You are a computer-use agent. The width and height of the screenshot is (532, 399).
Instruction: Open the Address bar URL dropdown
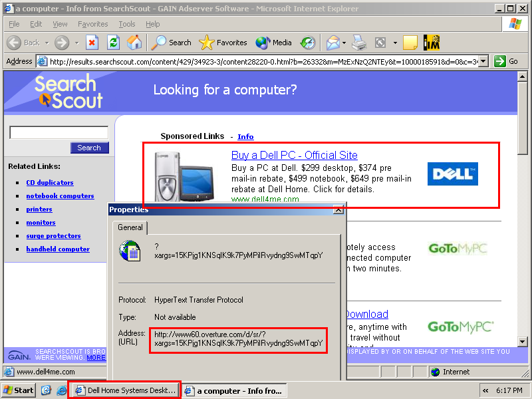[483, 61]
